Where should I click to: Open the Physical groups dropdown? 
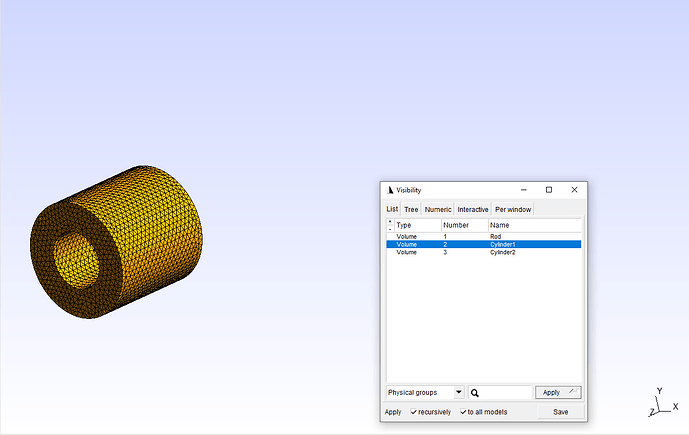pos(425,392)
